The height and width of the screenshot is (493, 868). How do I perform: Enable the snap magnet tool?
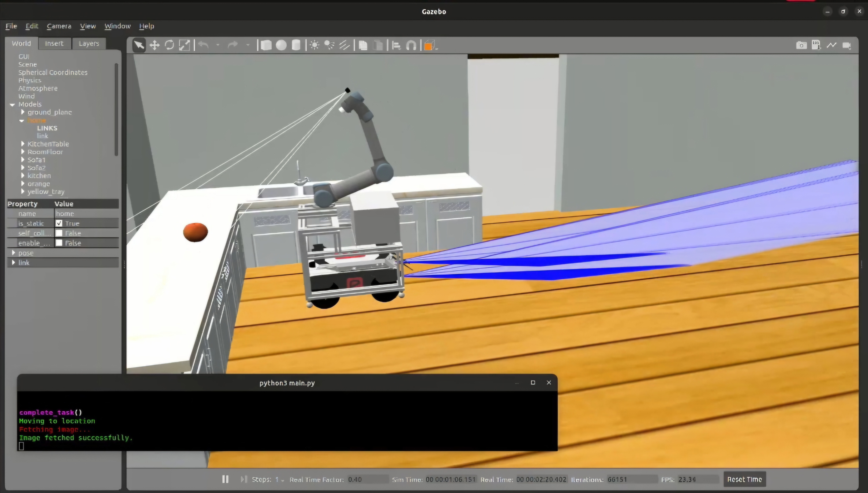pyautogui.click(x=411, y=45)
